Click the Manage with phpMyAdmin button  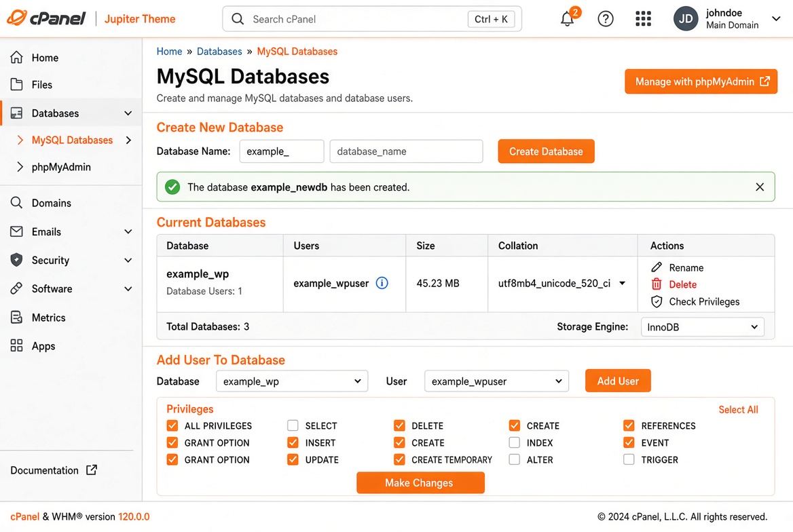(x=701, y=81)
